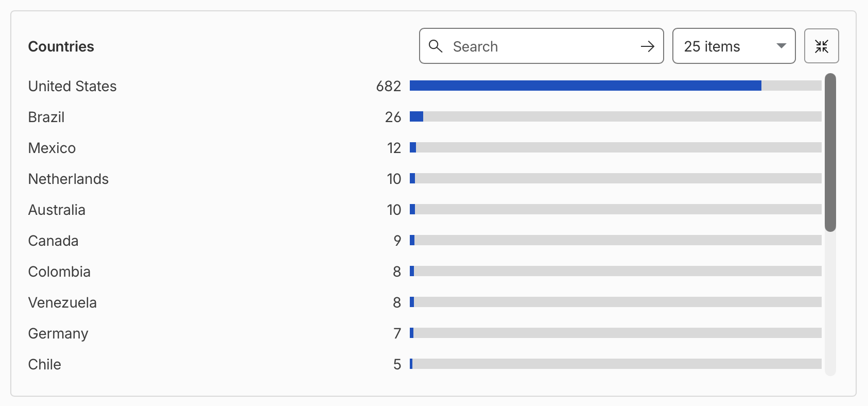The height and width of the screenshot is (406, 868).
Task: Click the United States blue bar
Action: tap(585, 86)
